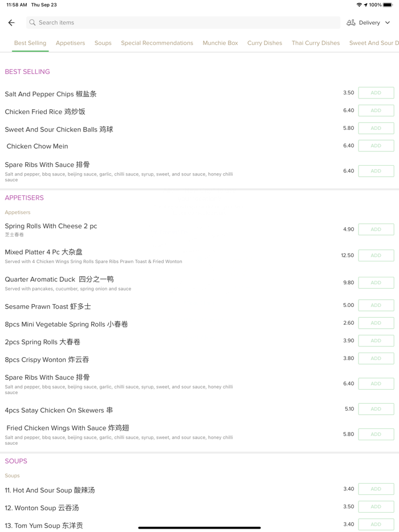The width and height of the screenshot is (399, 532).
Task: Open the Thai Curry Dishes tab
Action: (315, 43)
